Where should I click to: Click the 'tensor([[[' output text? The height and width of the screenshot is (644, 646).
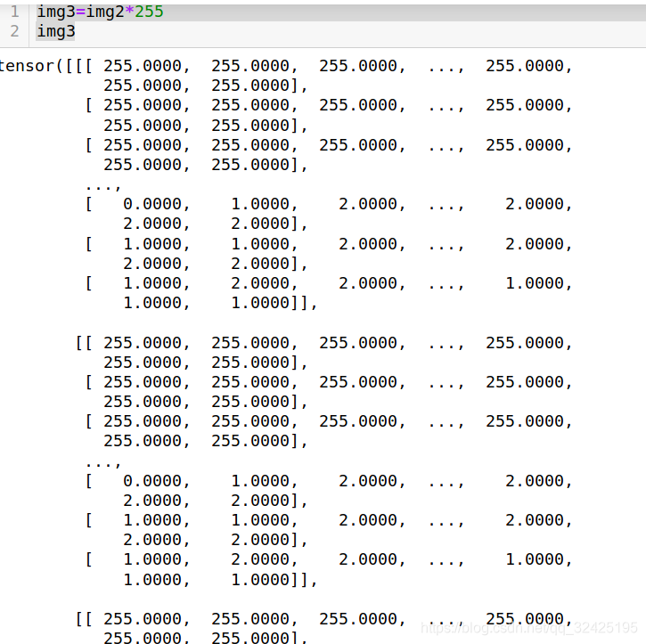pos(46,66)
